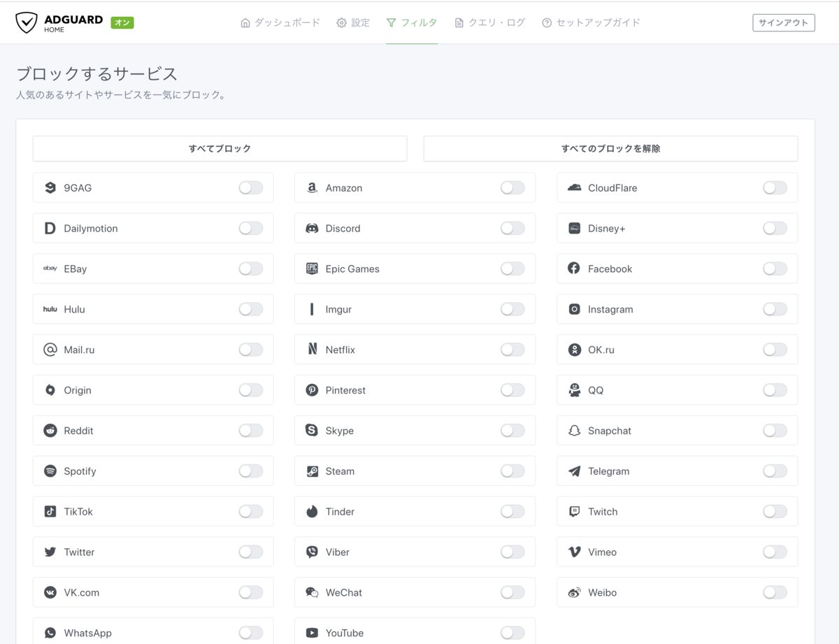Click the Dailymotion D icon

(x=50, y=228)
